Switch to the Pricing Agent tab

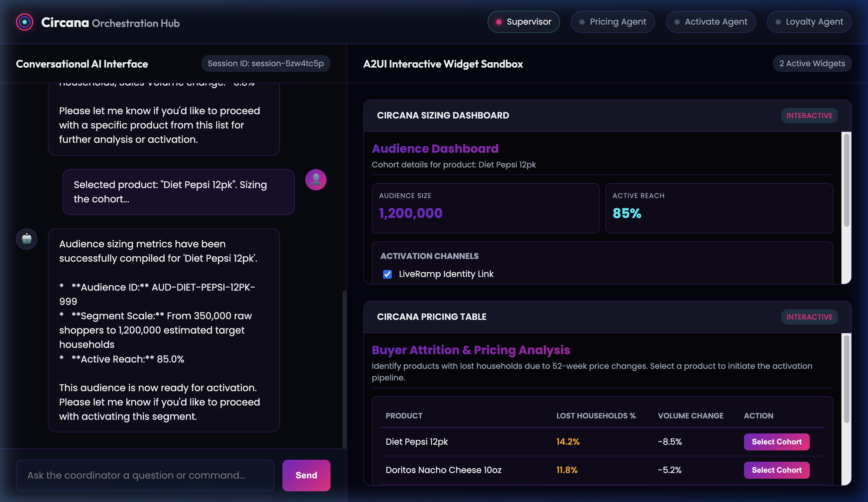[x=613, y=22]
